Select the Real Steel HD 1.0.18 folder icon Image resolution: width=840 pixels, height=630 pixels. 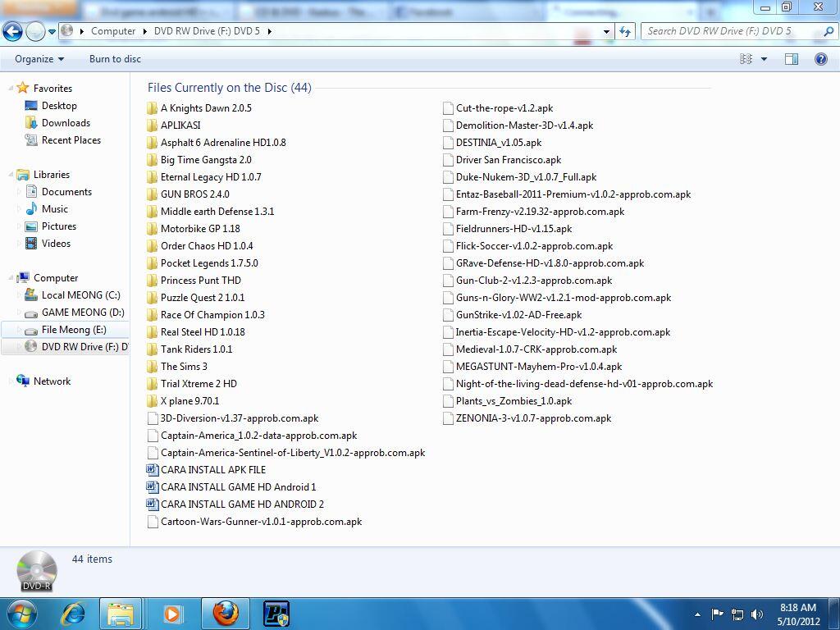point(152,332)
